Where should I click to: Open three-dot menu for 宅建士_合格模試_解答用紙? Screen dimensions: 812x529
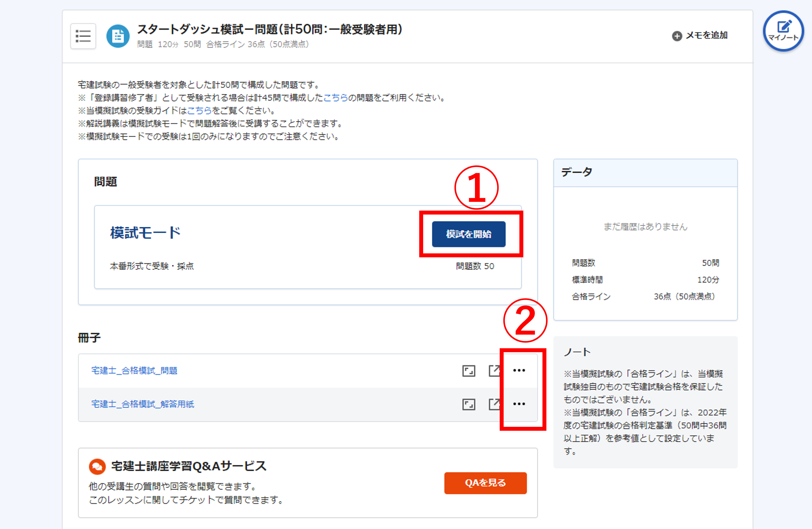pyautogui.click(x=519, y=404)
